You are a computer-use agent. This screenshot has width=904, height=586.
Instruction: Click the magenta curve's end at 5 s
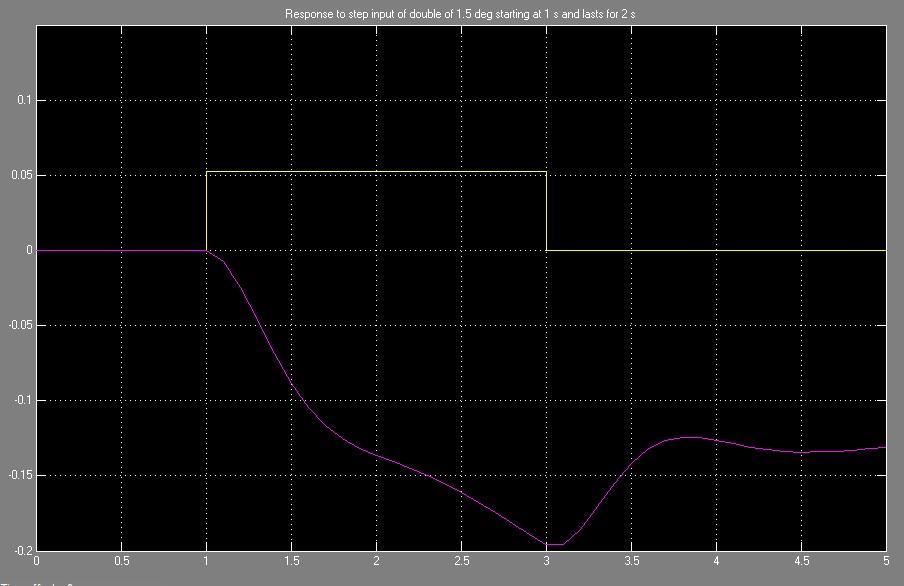884,447
